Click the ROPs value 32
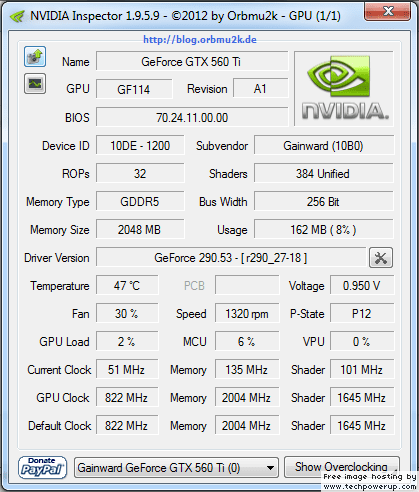This screenshot has width=419, height=492. (140, 173)
